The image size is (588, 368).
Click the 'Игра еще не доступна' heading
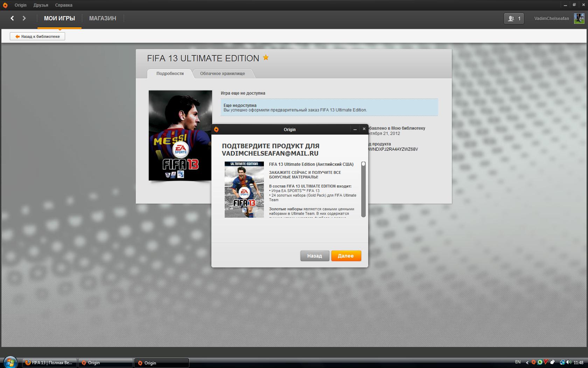coord(243,93)
